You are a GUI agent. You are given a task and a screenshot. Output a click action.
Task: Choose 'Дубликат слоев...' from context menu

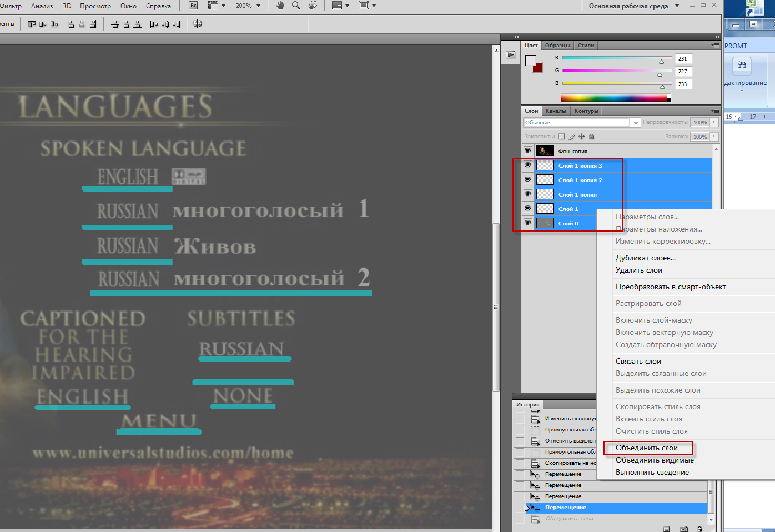click(x=646, y=258)
